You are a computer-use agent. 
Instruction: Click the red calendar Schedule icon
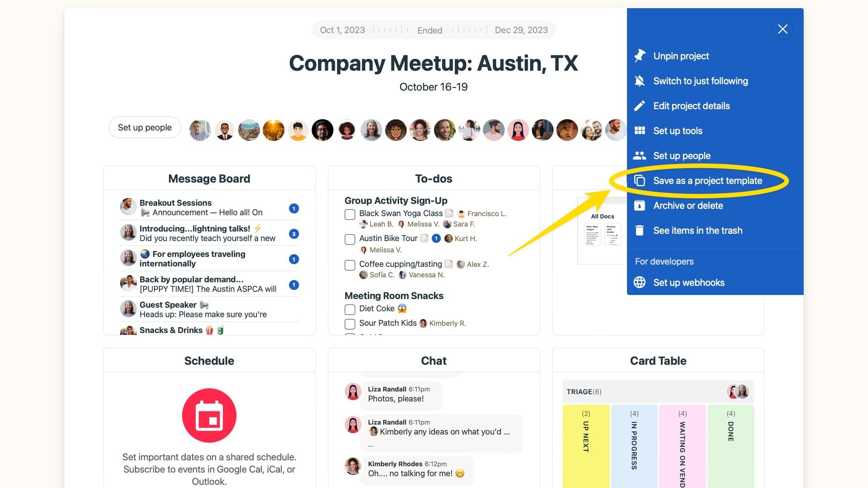pos(209,415)
